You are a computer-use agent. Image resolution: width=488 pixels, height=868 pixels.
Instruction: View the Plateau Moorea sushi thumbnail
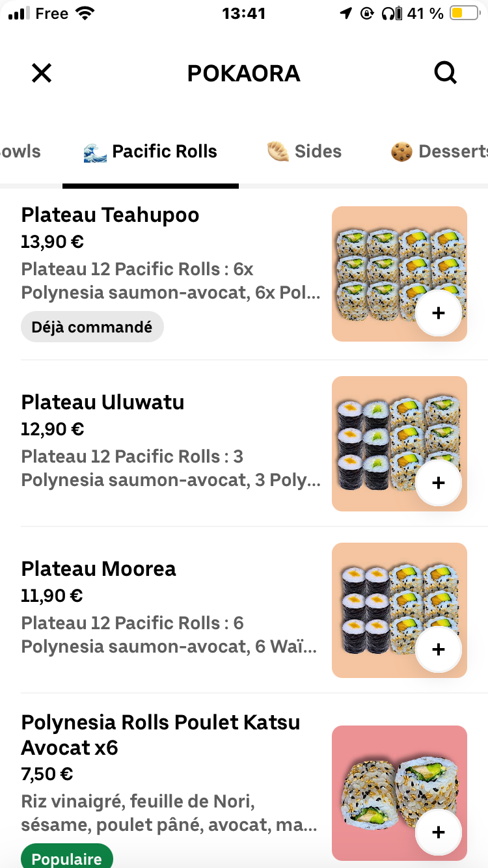(400, 610)
